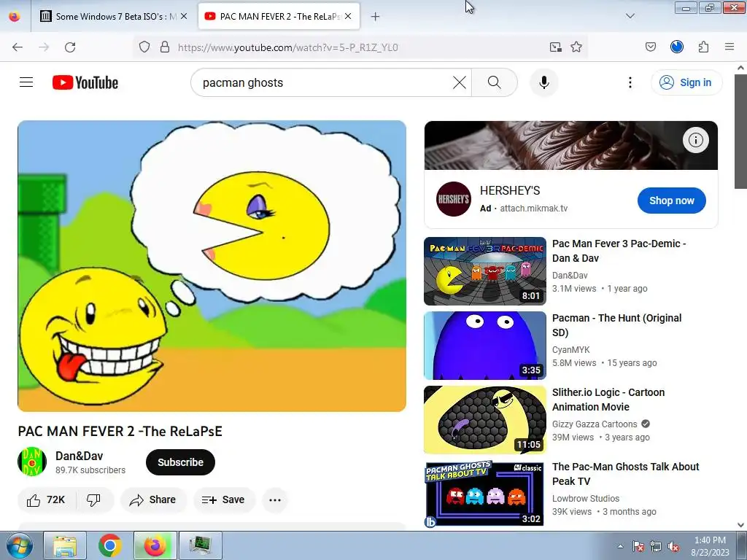Toggle picture-in-picture icon in the address bar
The height and width of the screenshot is (560, 747).
tap(555, 47)
